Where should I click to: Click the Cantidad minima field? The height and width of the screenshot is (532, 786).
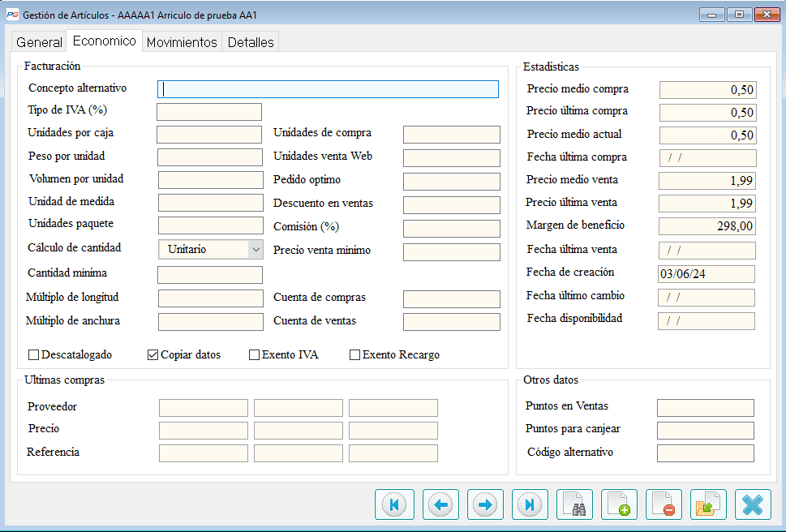(x=210, y=275)
